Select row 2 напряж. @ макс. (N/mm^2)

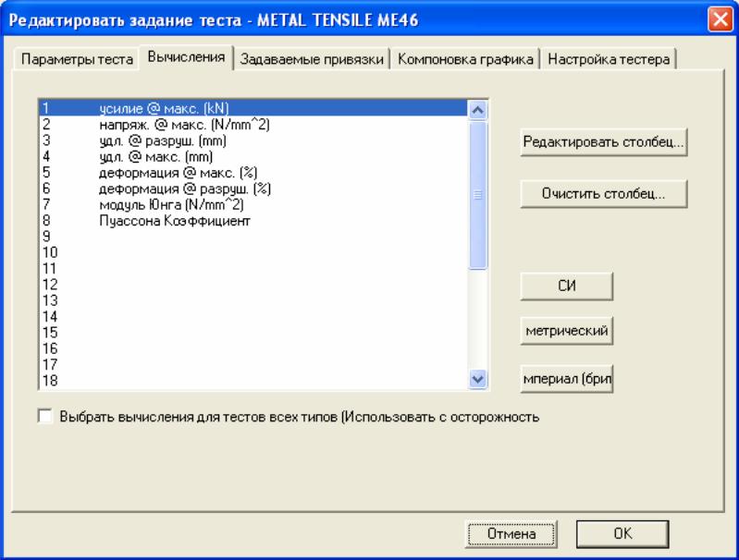[253, 125]
